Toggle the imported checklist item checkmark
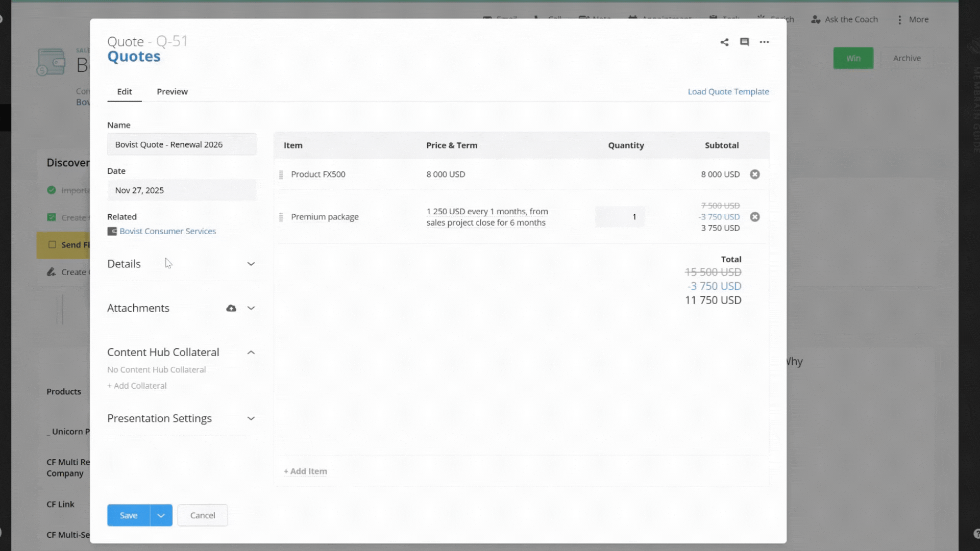 (x=51, y=190)
